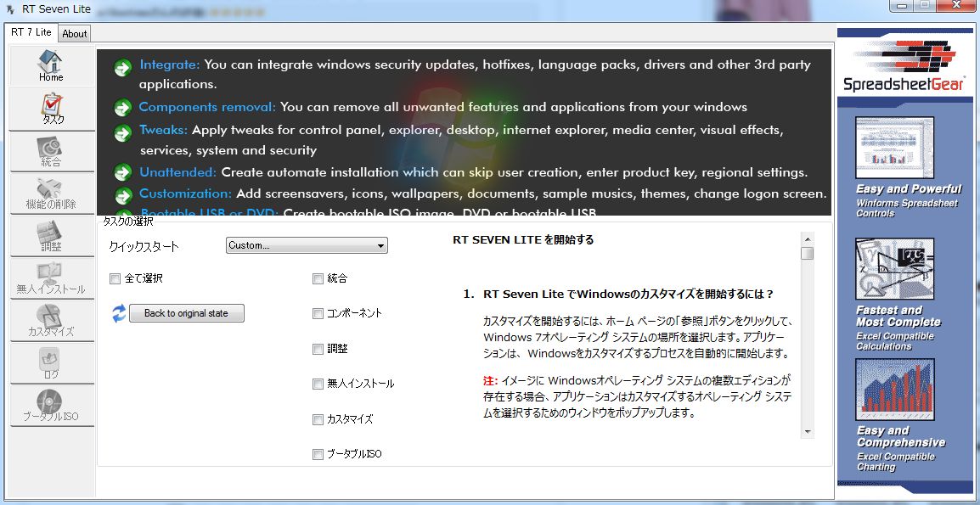The height and width of the screenshot is (505, 980).
Task: Check the 調整 task checkbox
Action: pyautogui.click(x=318, y=349)
